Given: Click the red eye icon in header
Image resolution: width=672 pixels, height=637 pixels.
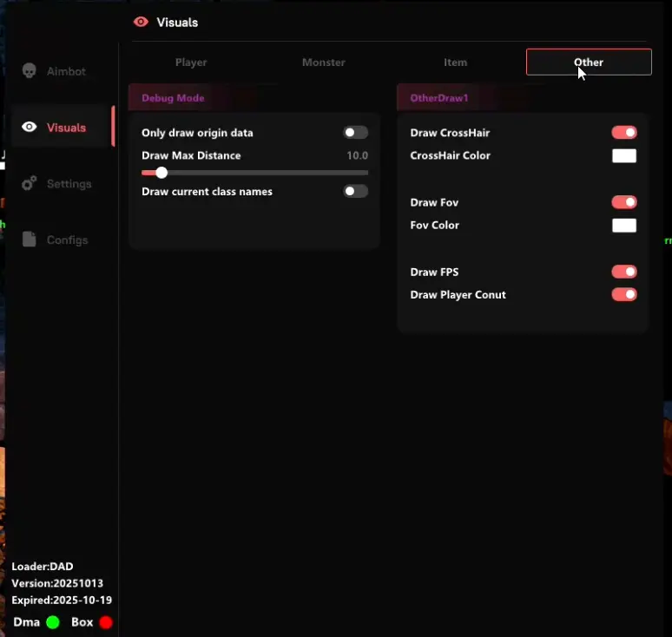Looking at the screenshot, I should [141, 23].
